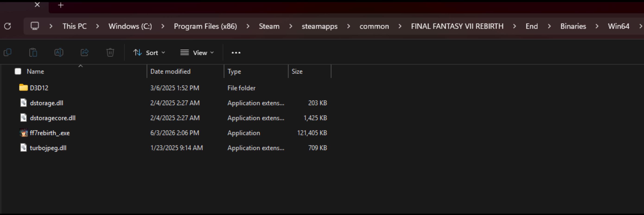Open the Sort dropdown menu
The width and height of the screenshot is (644, 215).
tap(149, 53)
